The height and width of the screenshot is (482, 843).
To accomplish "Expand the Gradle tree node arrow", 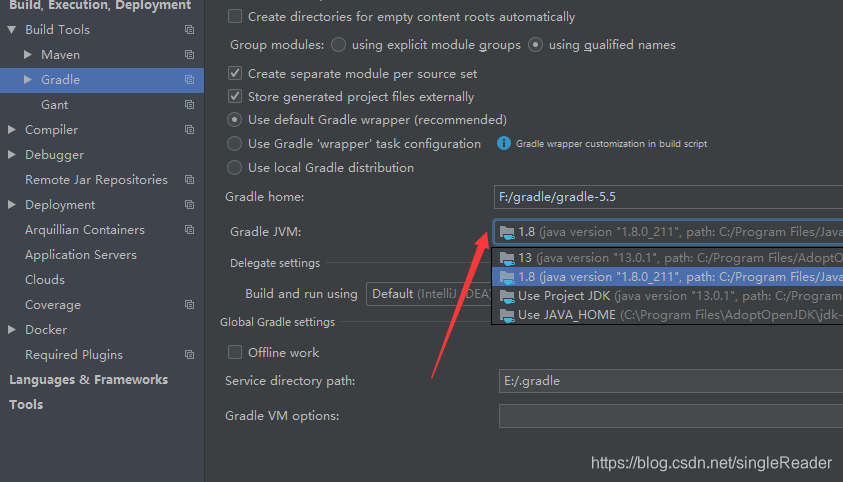I will click(x=28, y=80).
